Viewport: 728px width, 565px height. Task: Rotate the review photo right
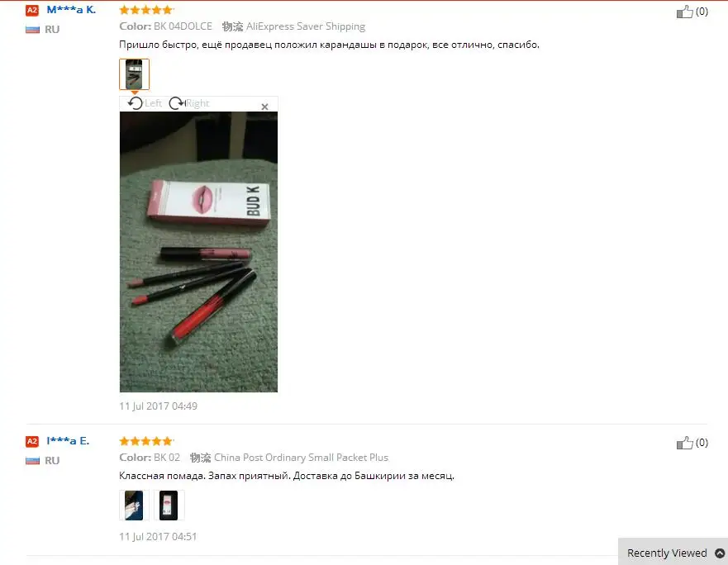tap(189, 103)
